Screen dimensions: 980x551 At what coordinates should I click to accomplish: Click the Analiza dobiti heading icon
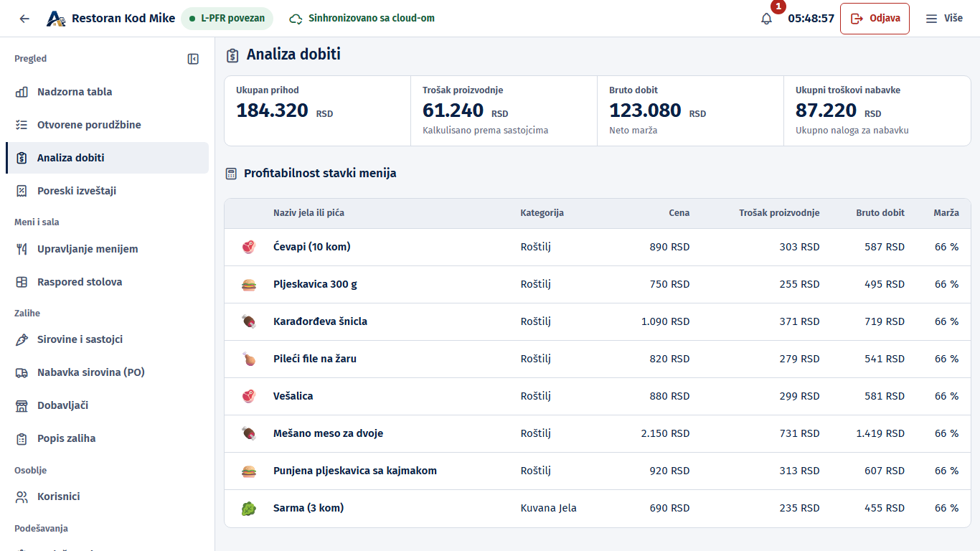coord(232,55)
